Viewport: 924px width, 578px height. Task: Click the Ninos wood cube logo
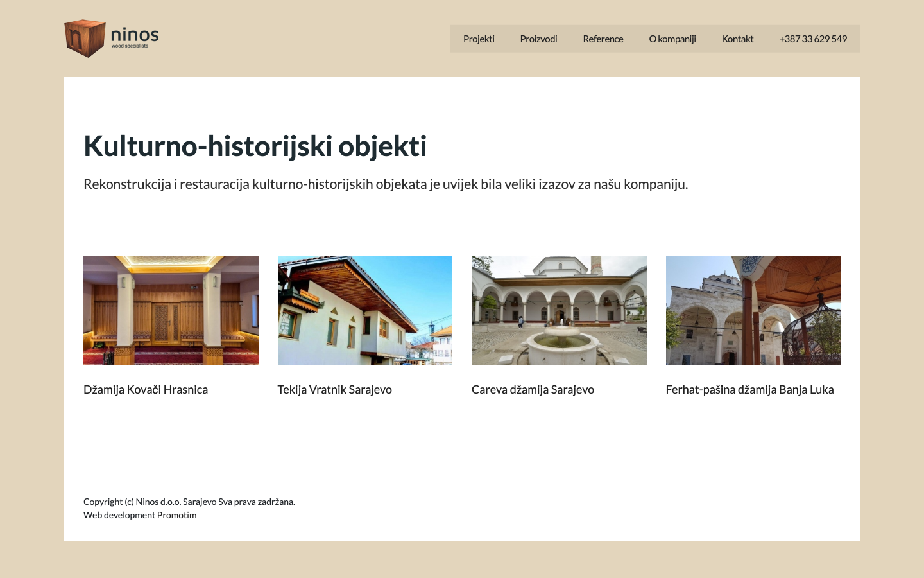112,39
